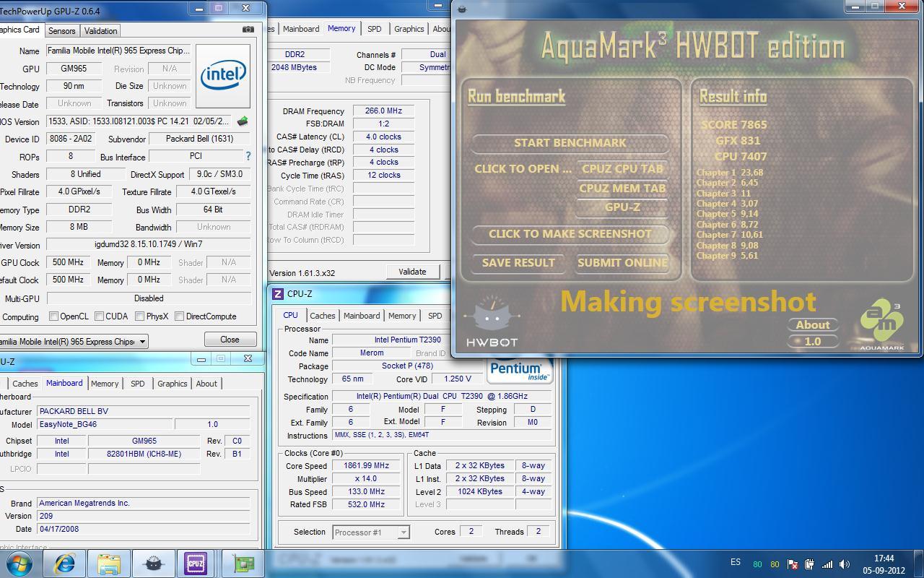
Task: Open the SPD tab in CPU-Z memory window
Action: tap(374, 29)
